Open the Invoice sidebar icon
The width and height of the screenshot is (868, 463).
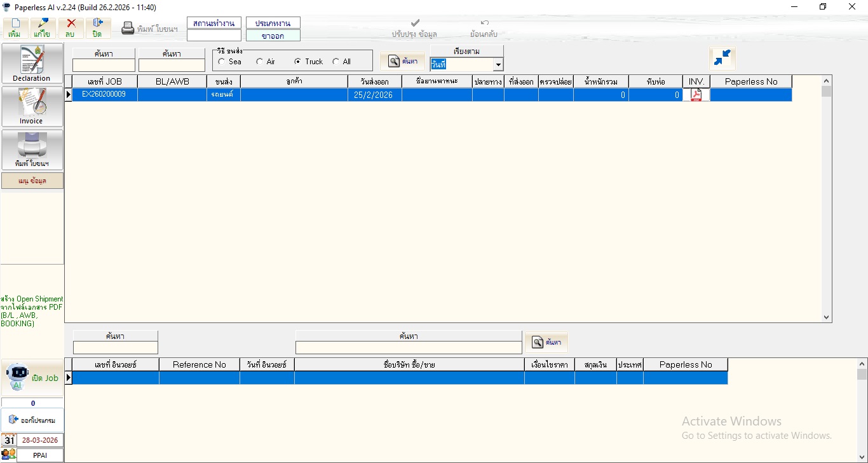[32, 106]
